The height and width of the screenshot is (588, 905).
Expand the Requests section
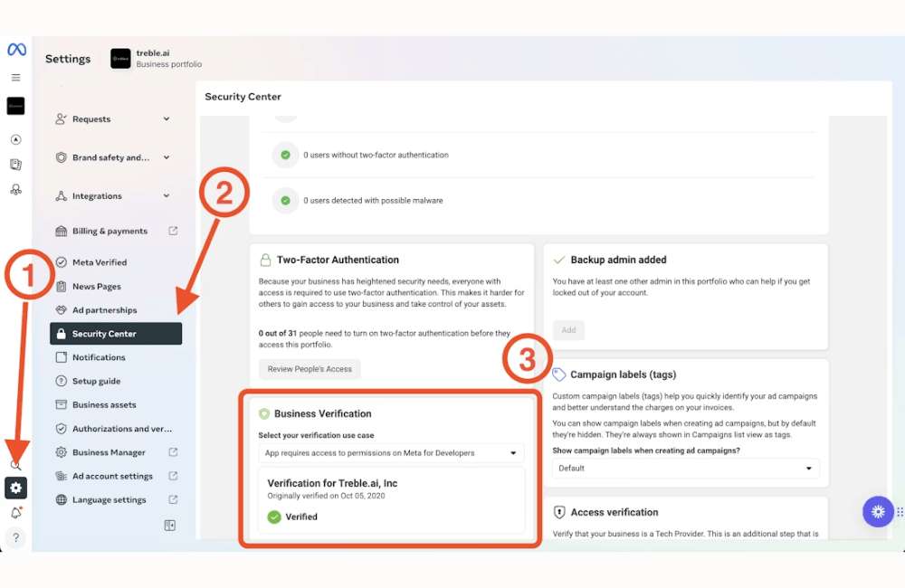(x=167, y=119)
